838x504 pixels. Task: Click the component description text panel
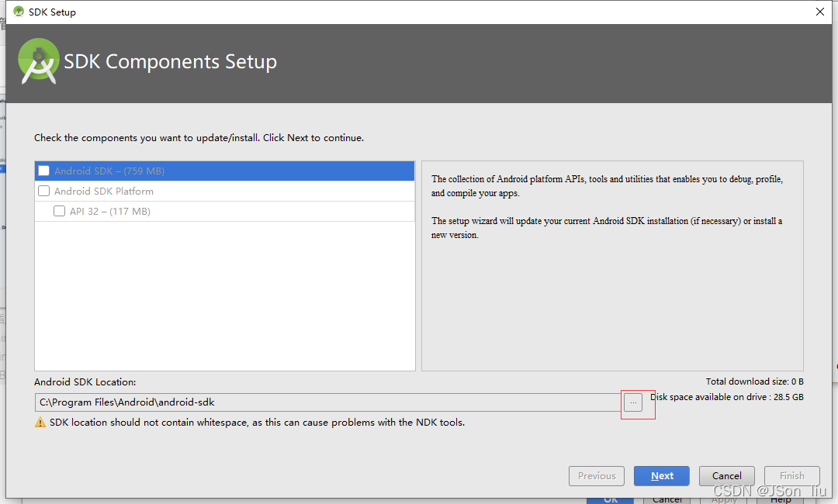point(612,266)
